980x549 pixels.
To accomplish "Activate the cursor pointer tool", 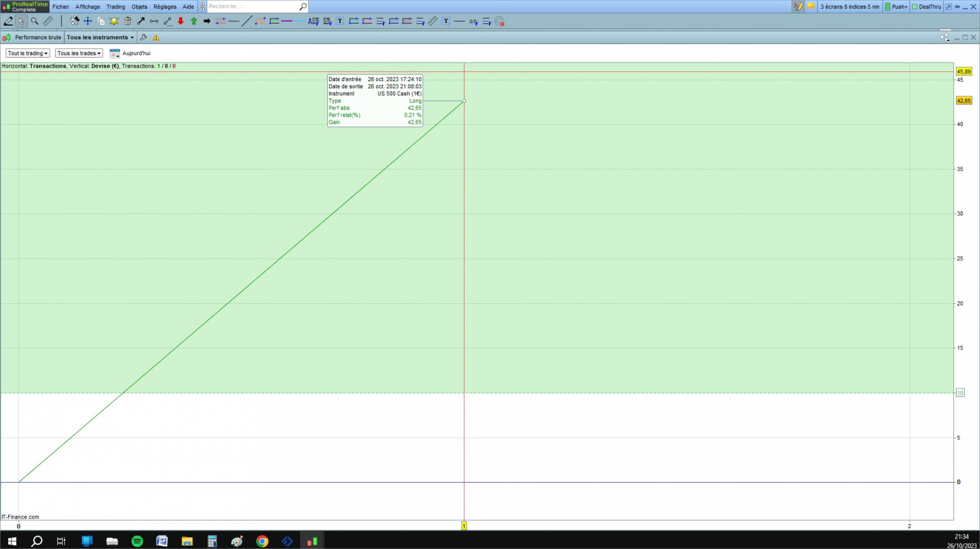I will 21,21.
